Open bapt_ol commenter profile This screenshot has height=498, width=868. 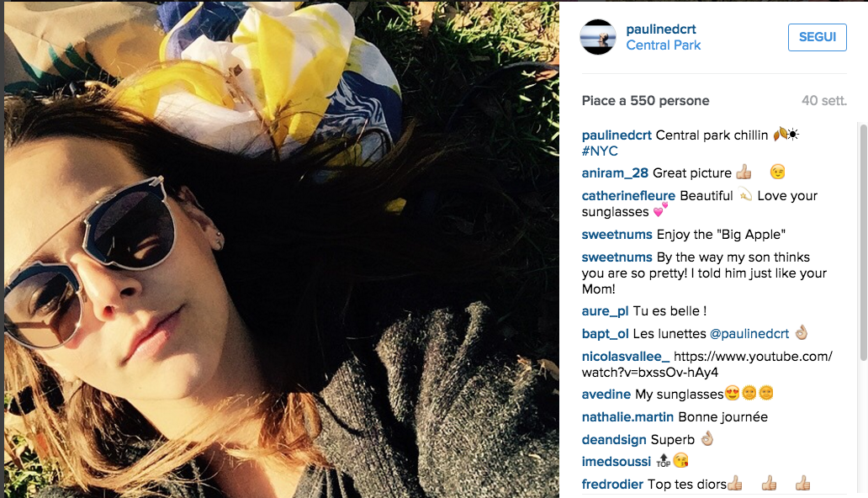click(x=605, y=334)
